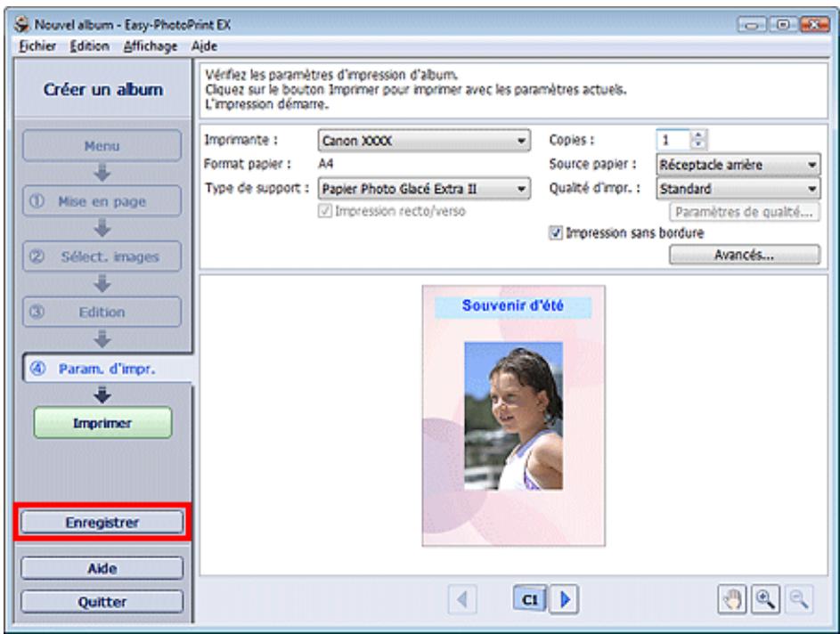Increase copies with the up arrow
Image resolution: width=840 pixels, height=634 pixels.
click(698, 135)
